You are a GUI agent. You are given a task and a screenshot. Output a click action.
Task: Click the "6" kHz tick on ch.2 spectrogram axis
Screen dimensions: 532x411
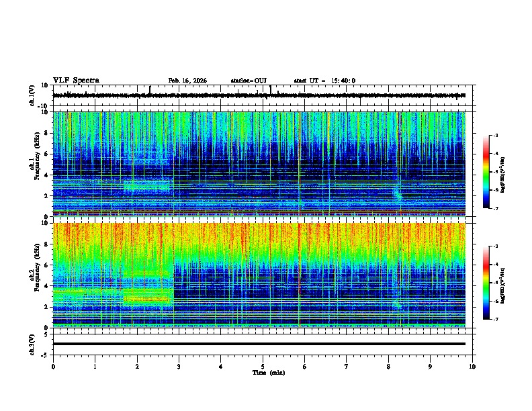point(46,265)
